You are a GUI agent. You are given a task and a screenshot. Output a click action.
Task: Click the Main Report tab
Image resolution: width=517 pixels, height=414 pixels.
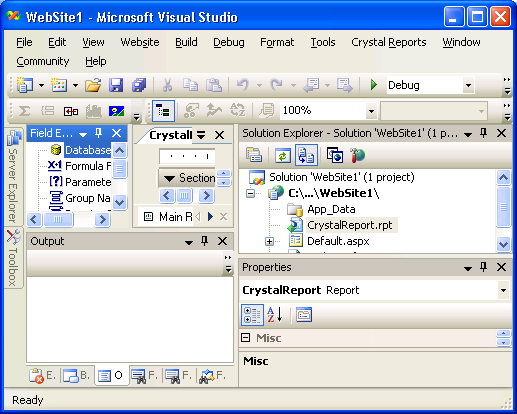click(168, 217)
